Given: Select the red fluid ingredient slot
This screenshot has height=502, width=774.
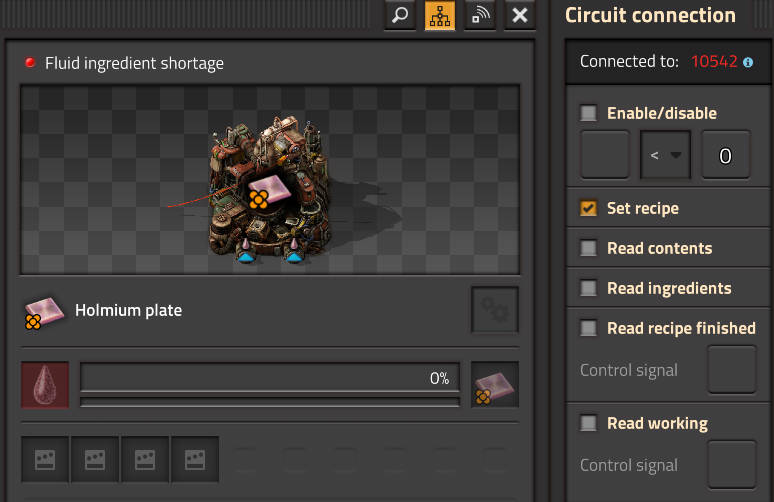Looking at the screenshot, I should coord(45,385).
